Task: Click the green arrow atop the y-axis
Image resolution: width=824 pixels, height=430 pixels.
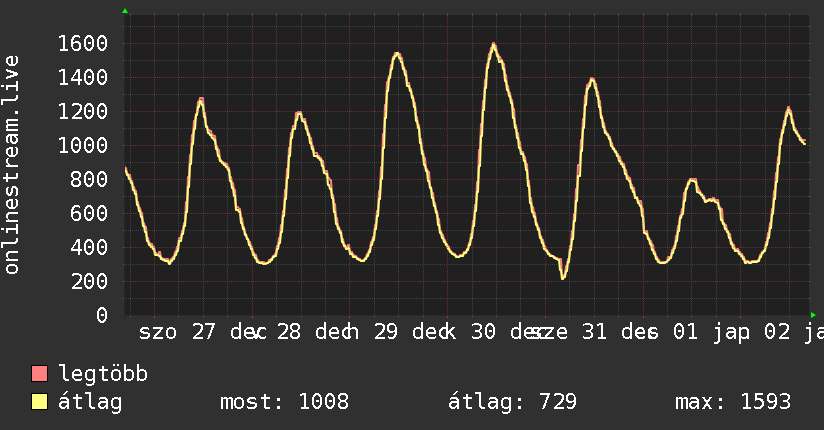Action: (125, 11)
